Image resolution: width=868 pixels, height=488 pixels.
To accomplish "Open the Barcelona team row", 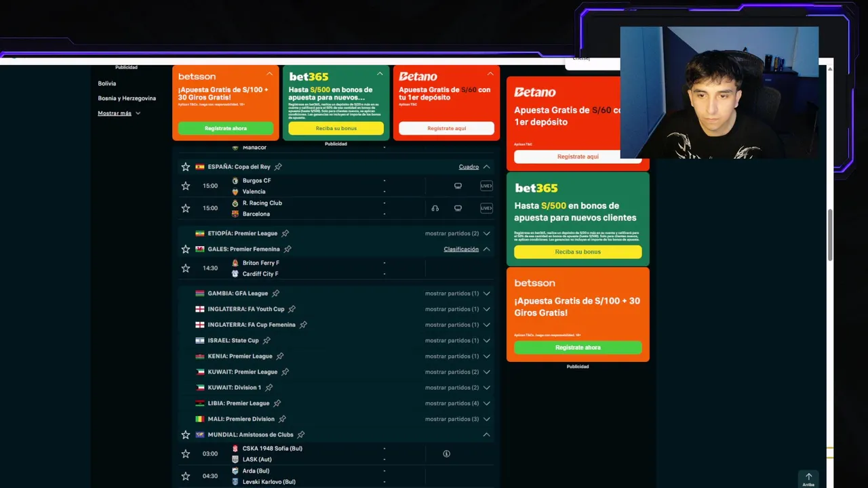I will (x=256, y=213).
